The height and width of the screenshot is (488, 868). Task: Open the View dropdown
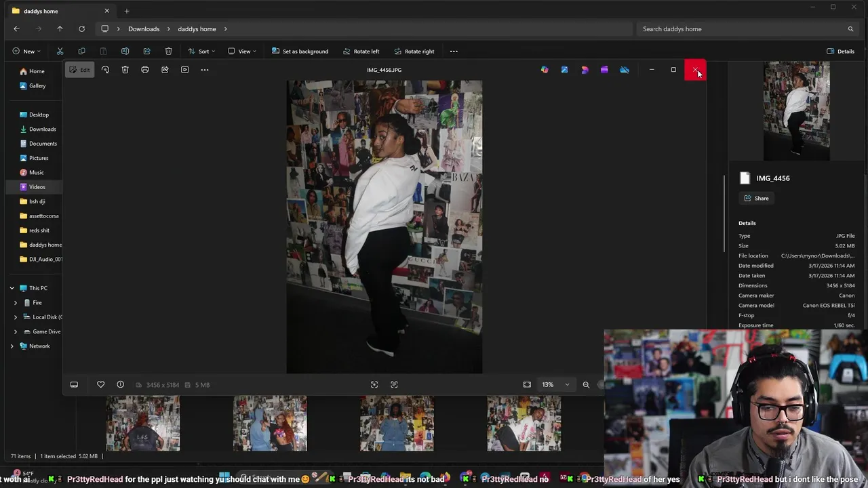click(x=242, y=52)
